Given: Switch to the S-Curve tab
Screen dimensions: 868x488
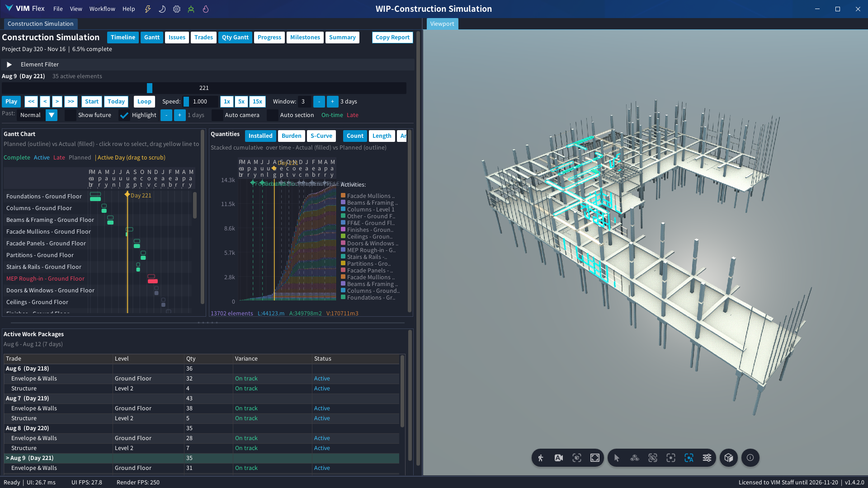Looking at the screenshot, I should pyautogui.click(x=321, y=136).
